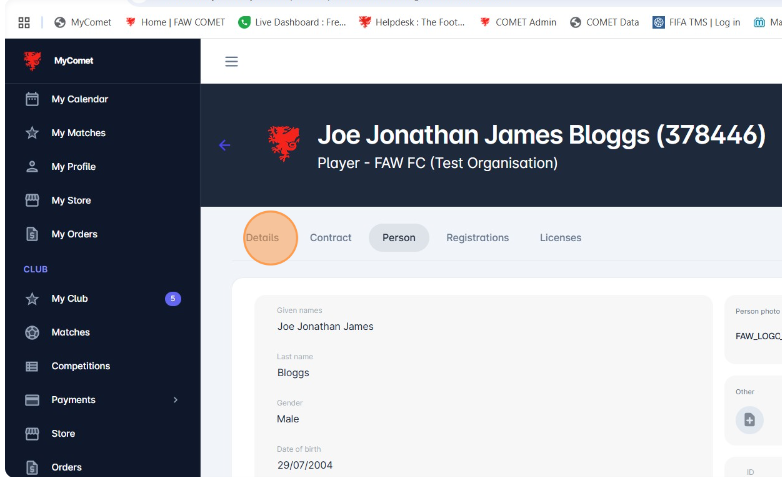Image resolution: width=782 pixels, height=477 pixels.
Task: Click the Date of birth 29/07/2004
Action: point(305,465)
